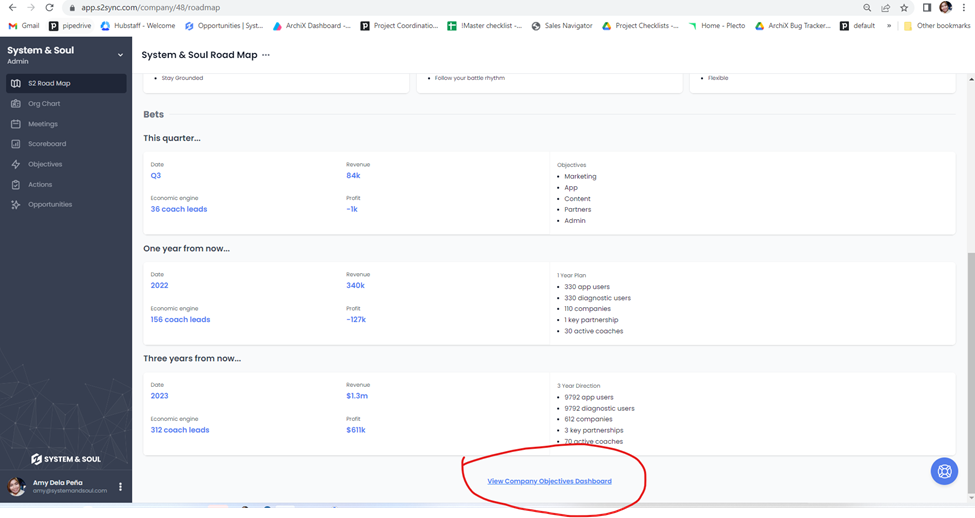Open S2 Road Map in sidebar
975x518 pixels.
tap(66, 83)
